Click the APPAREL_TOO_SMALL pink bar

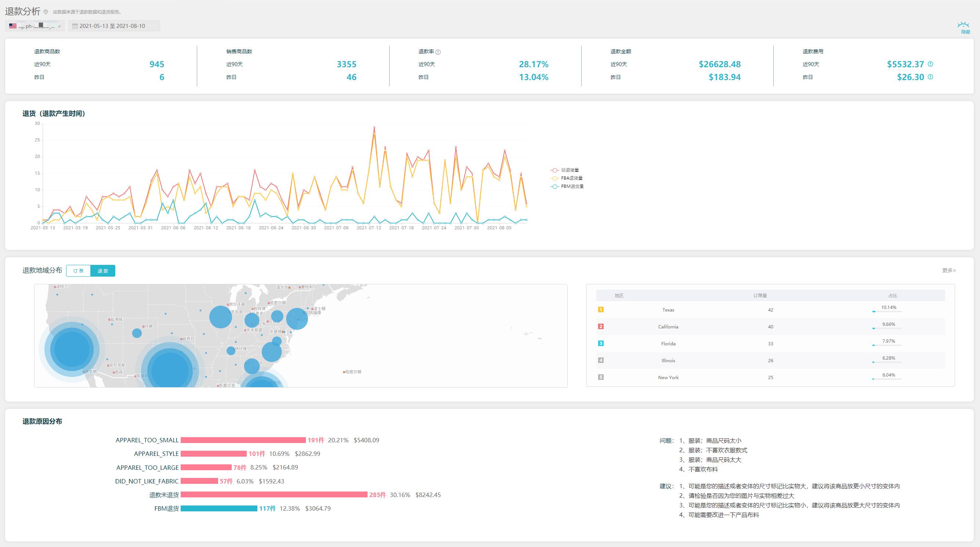(x=243, y=440)
